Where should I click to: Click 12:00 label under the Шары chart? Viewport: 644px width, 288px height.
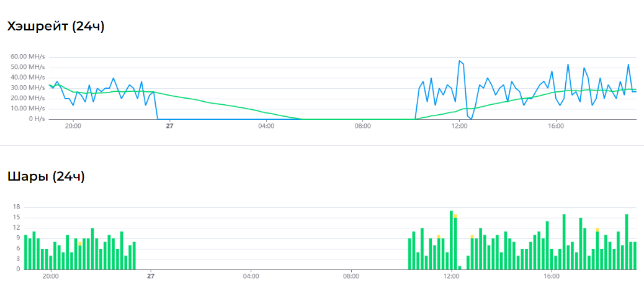pos(452,276)
